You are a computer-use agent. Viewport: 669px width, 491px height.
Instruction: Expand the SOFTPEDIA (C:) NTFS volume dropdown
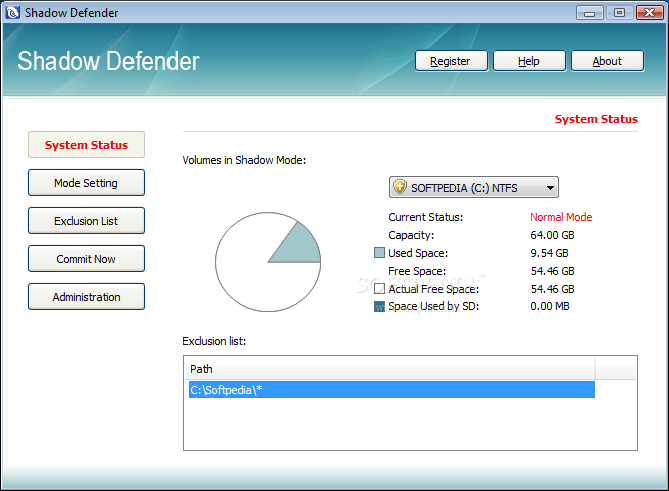click(474, 187)
